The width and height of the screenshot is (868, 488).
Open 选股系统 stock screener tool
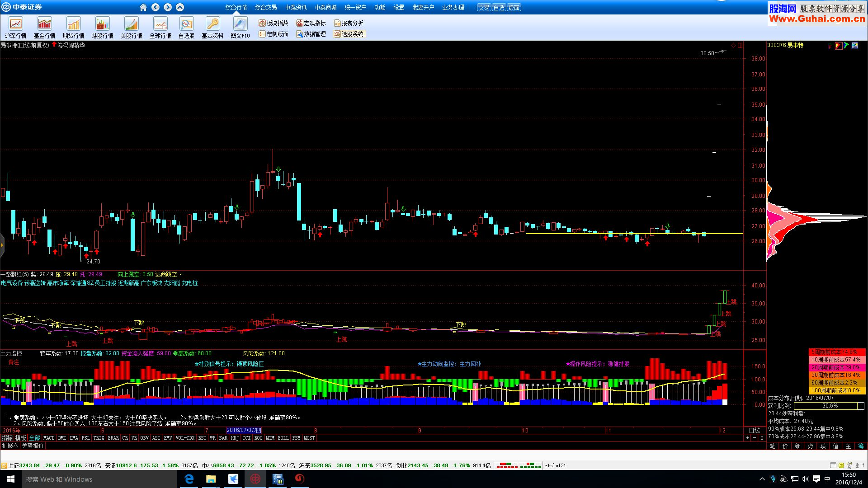tap(349, 34)
